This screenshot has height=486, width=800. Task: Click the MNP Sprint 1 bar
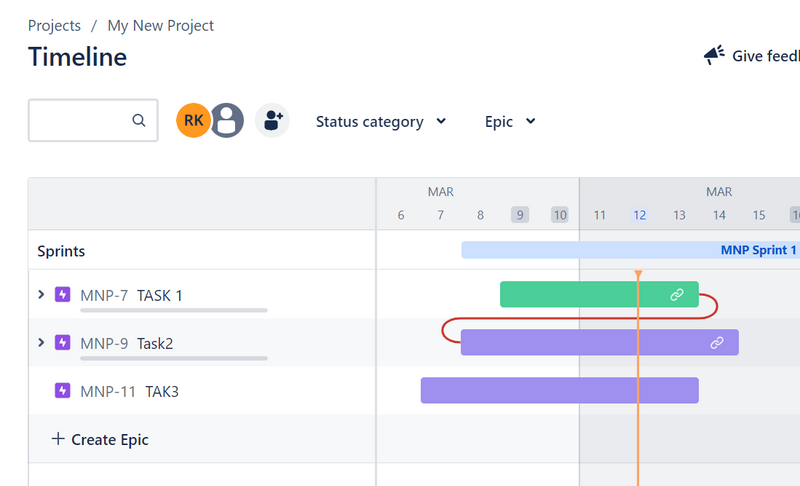[x=630, y=250]
